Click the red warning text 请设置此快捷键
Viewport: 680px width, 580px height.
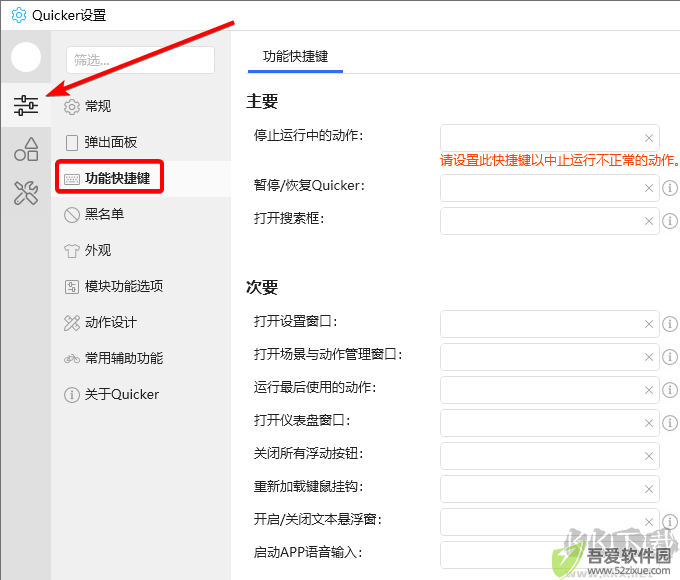point(559,161)
